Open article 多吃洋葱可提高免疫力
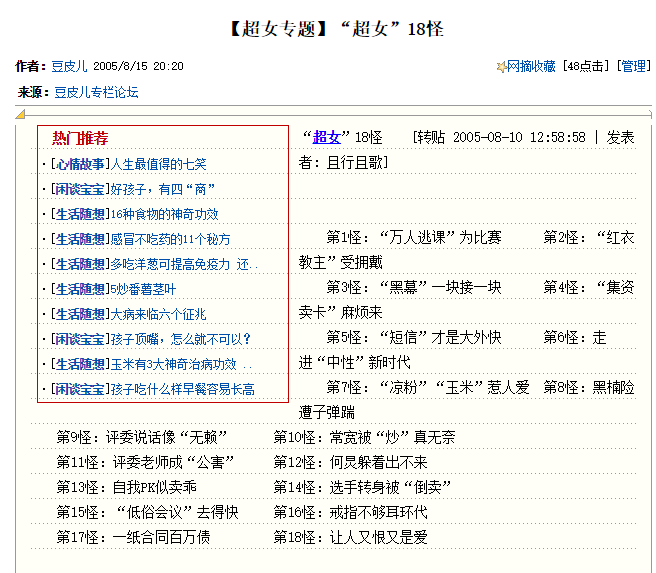Screen dimensions: 656x573 [x=182, y=264]
